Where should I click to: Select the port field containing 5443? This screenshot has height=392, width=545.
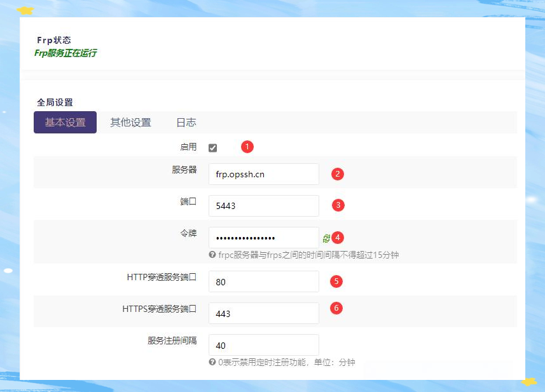[263, 205]
